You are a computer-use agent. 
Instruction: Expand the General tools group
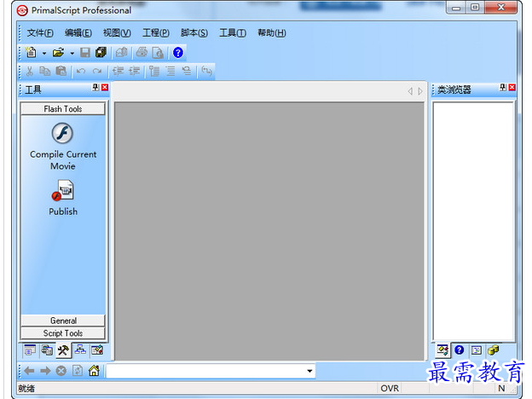63,321
